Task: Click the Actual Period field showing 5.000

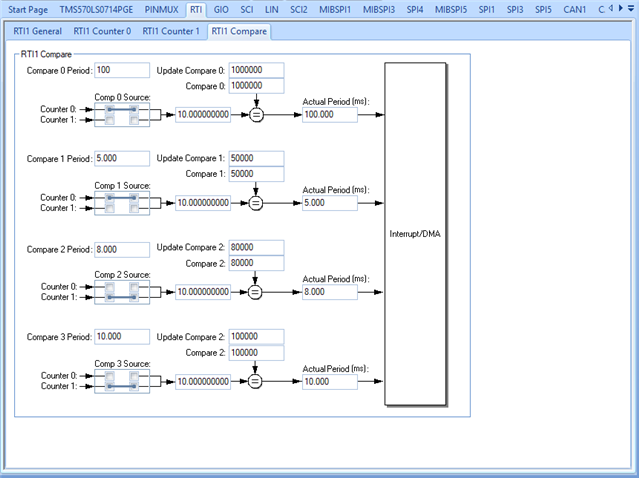Action: click(x=330, y=203)
